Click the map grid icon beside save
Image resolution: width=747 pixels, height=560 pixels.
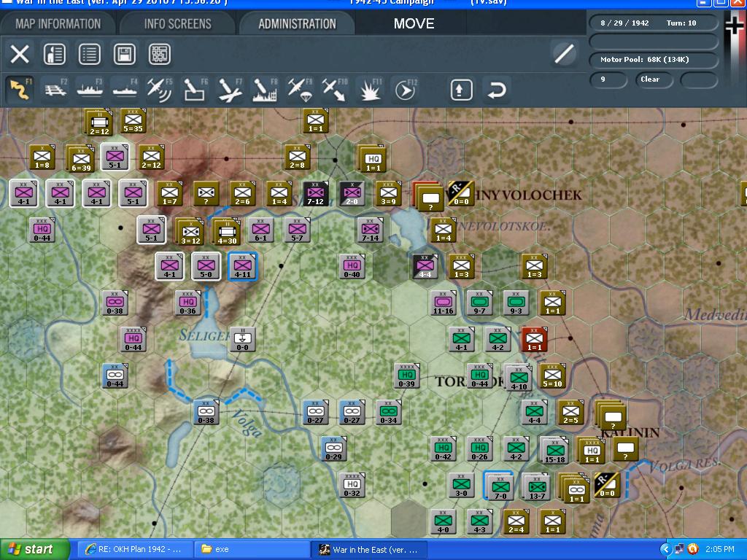159,54
